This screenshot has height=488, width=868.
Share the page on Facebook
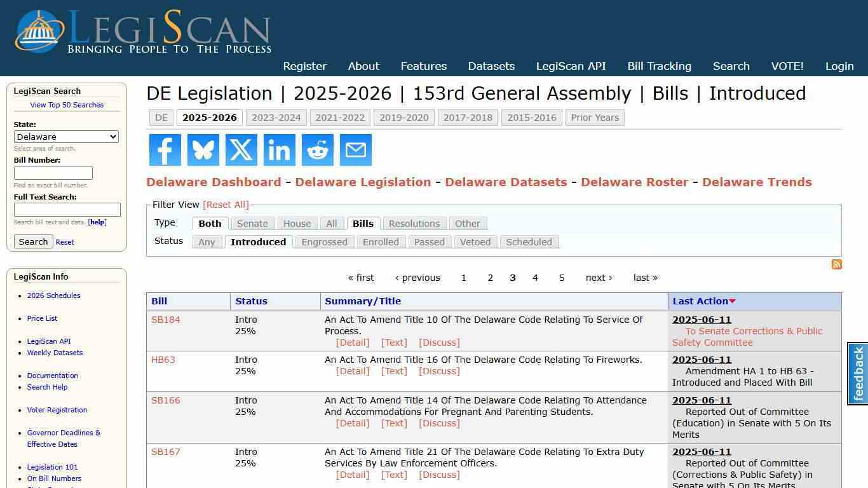(x=165, y=150)
